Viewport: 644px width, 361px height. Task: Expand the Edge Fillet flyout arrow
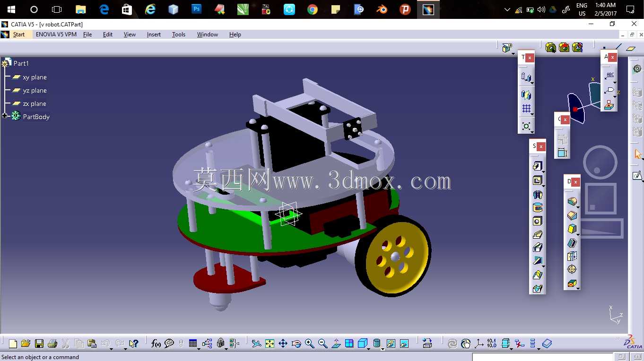coord(578,208)
